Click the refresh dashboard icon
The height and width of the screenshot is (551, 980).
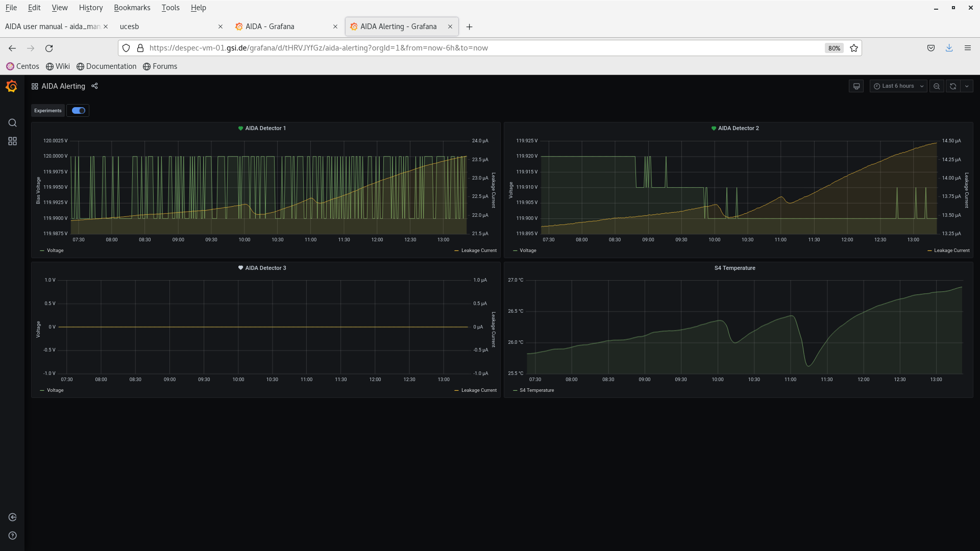[x=952, y=86]
